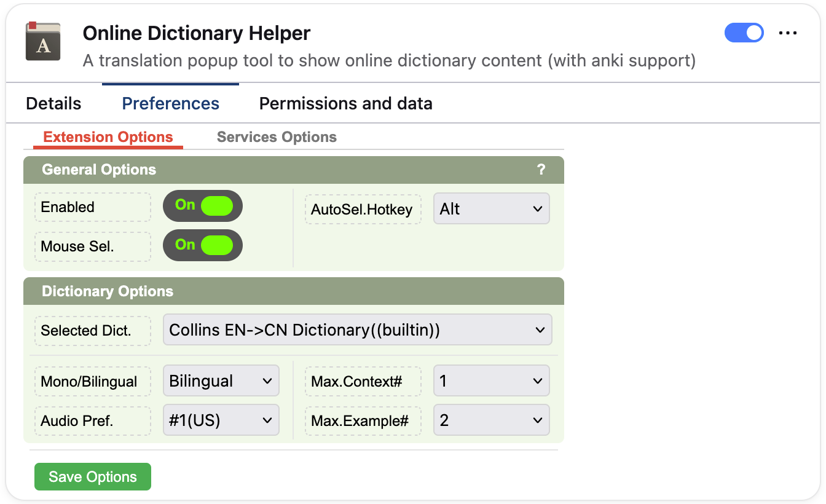Click the Online Dictionary Helper book icon
Screen dimensions: 826x504
tap(43, 41)
